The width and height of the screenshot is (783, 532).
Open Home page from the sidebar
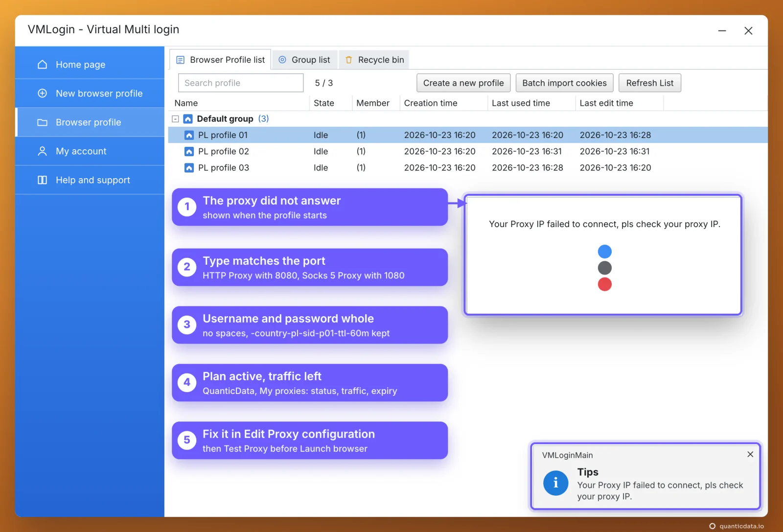coord(90,65)
